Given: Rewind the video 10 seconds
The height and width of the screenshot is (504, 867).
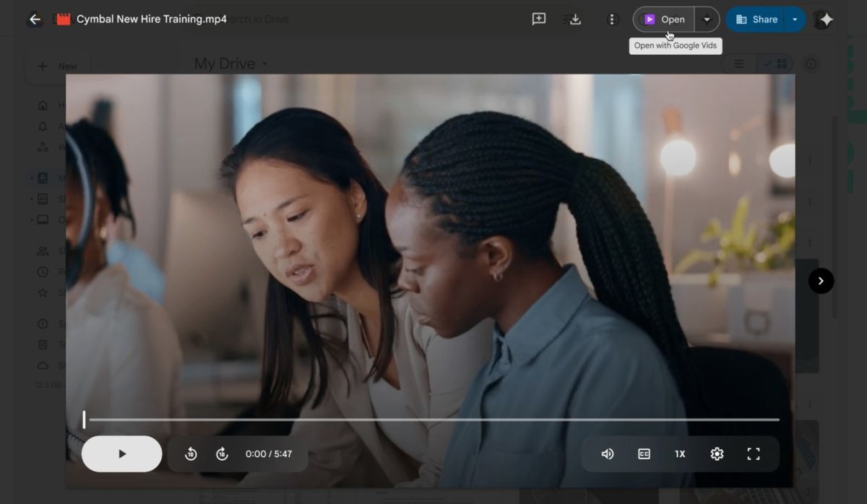Looking at the screenshot, I should click(190, 453).
